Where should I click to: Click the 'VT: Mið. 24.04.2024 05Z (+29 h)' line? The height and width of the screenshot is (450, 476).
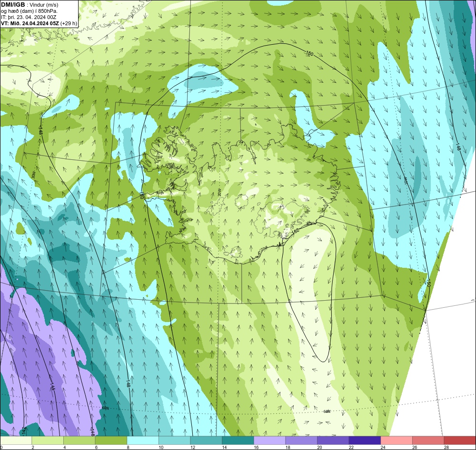[39, 23]
